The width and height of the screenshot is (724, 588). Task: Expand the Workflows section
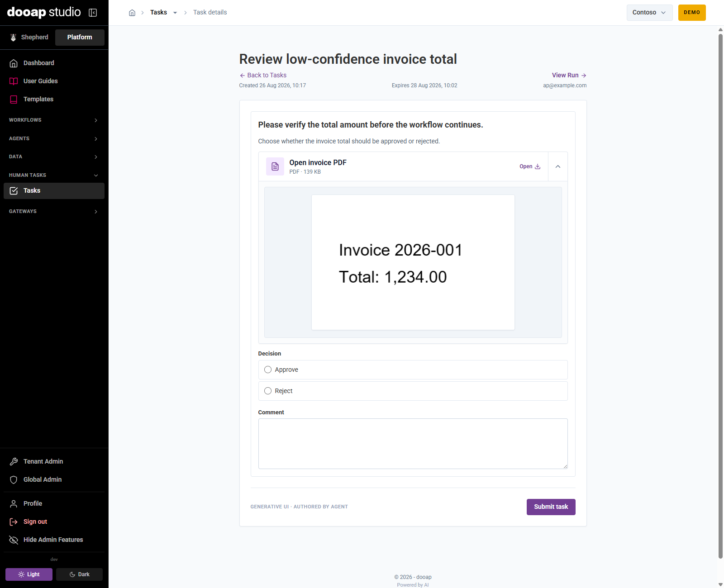[x=54, y=120]
